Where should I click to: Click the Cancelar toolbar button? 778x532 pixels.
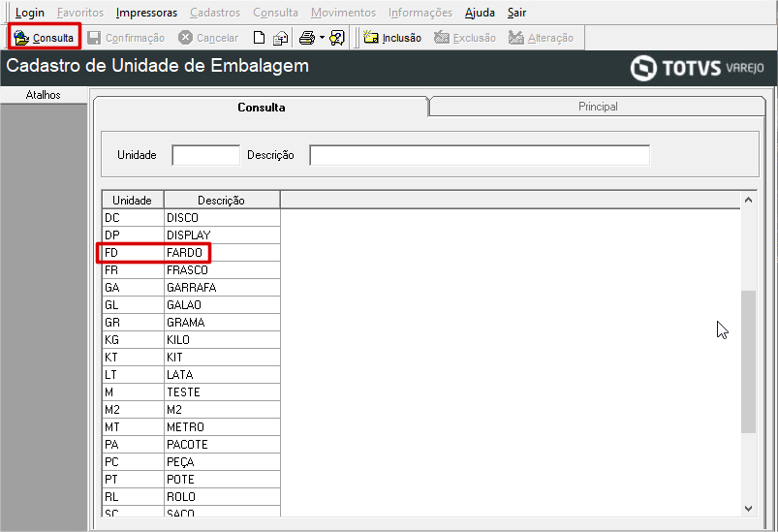208,38
